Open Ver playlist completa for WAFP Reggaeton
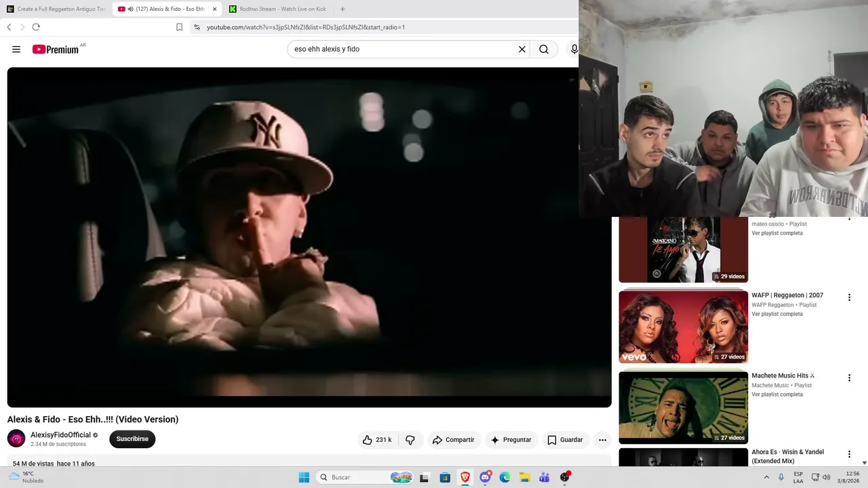This screenshot has height=488, width=868. (777, 314)
